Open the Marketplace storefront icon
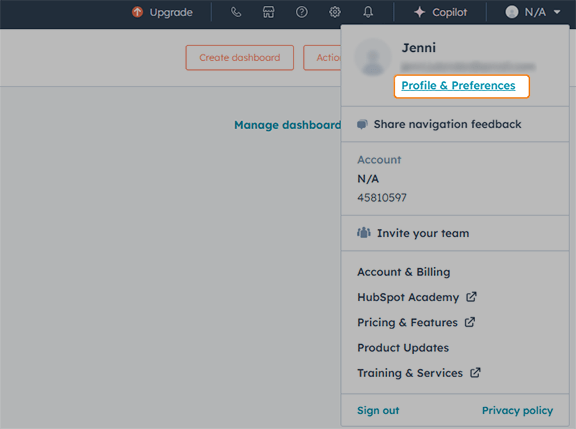Image resolution: width=576 pixels, height=429 pixels. [x=269, y=12]
